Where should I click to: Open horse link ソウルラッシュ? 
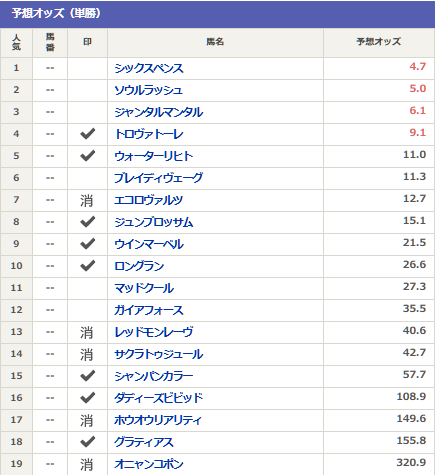click(x=148, y=90)
